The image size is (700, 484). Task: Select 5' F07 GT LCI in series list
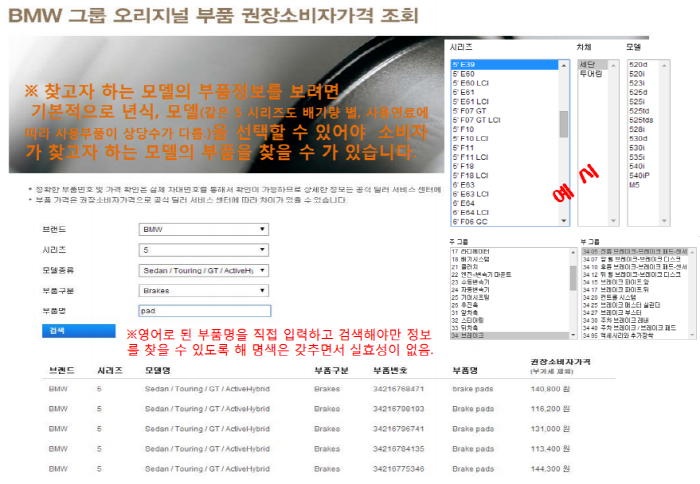tap(504, 120)
